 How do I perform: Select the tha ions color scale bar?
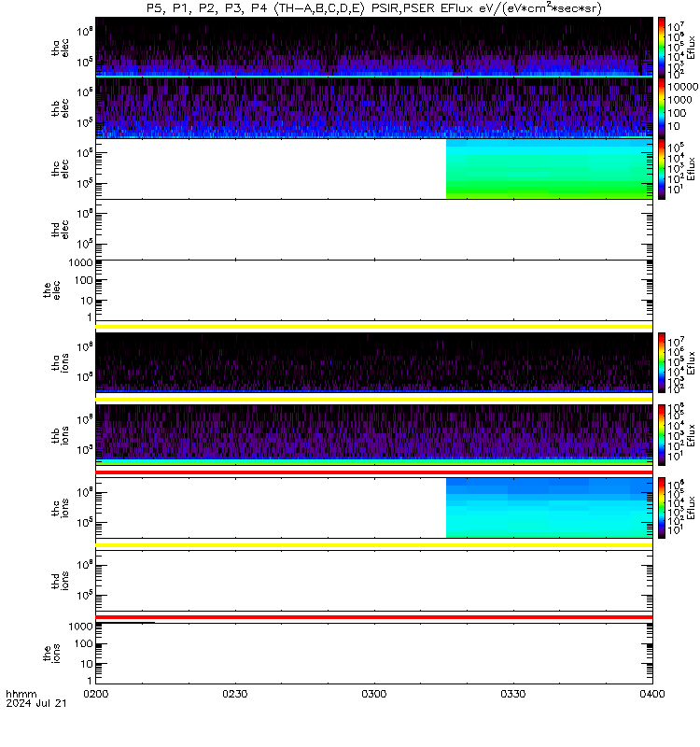point(662,363)
